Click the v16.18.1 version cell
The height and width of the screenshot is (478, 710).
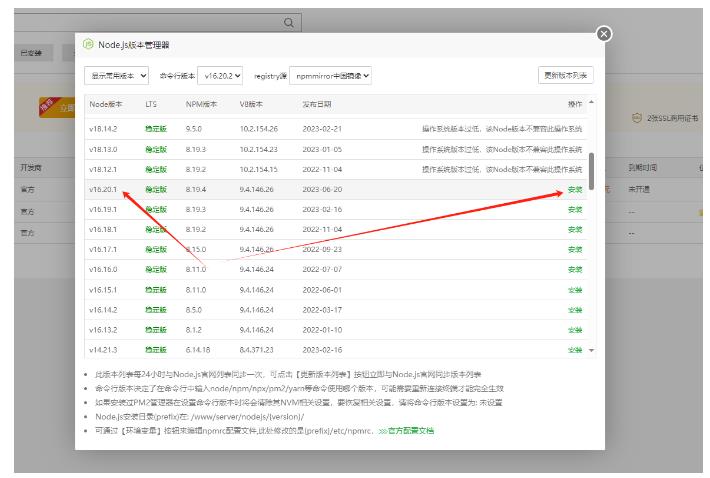point(103,229)
